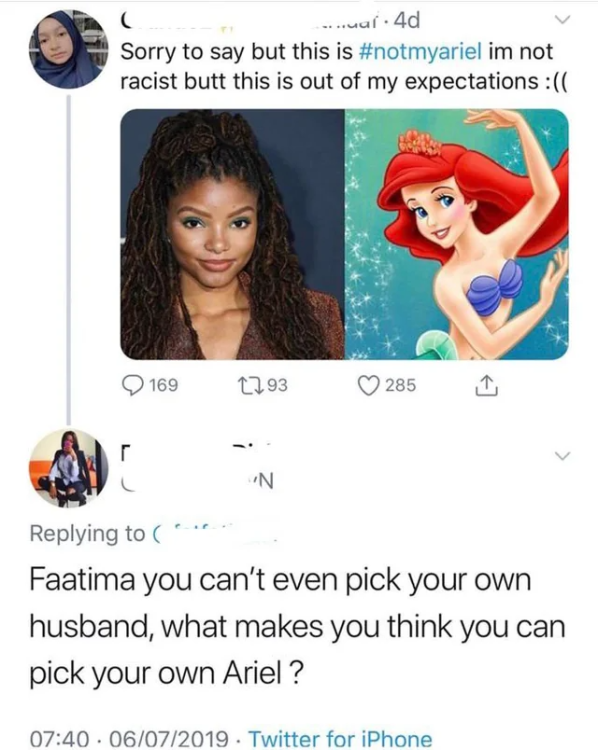View the photo of woman with braids
This screenshot has height=750, width=598.
pyautogui.click(x=232, y=234)
